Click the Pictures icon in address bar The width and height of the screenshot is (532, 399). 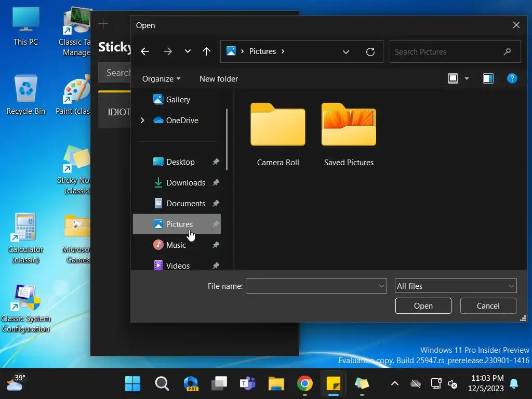(x=231, y=51)
